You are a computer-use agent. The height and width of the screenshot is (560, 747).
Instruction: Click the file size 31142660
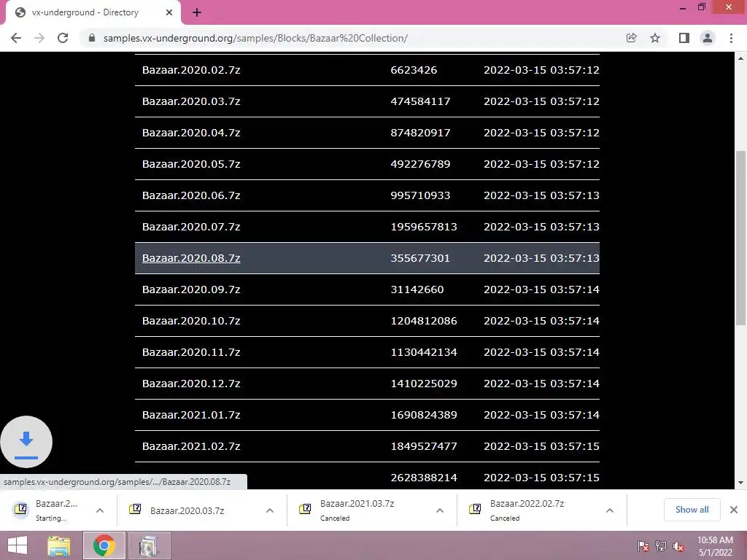coord(417,289)
